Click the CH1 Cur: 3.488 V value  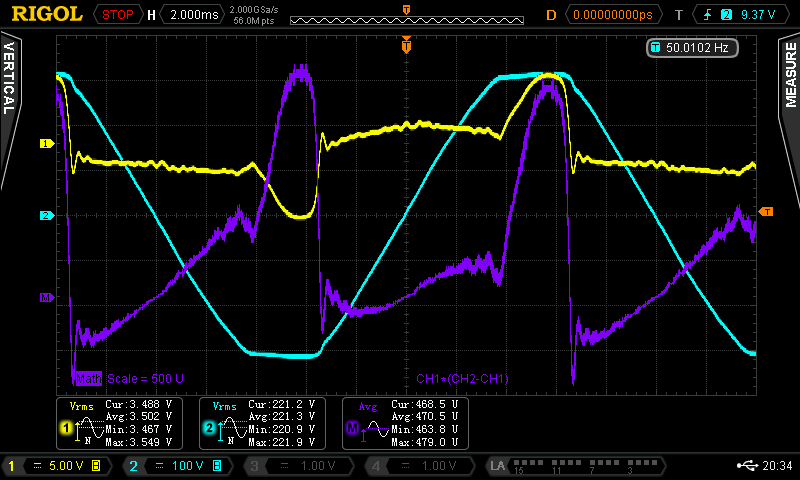(x=139, y=405)
